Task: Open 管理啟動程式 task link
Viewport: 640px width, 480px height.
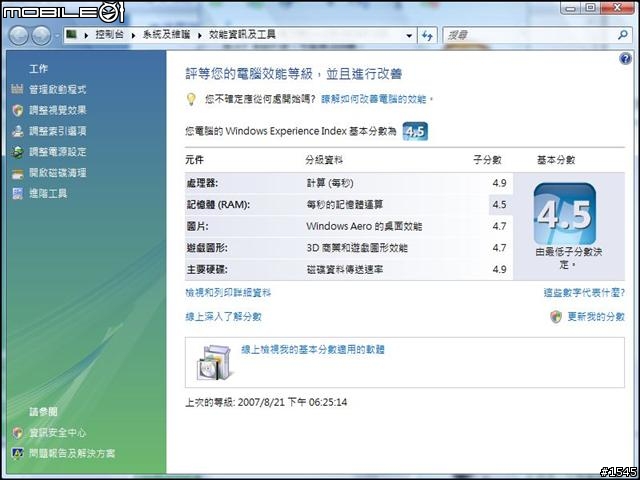Action: pyautogui.click(x=58, y=89)
